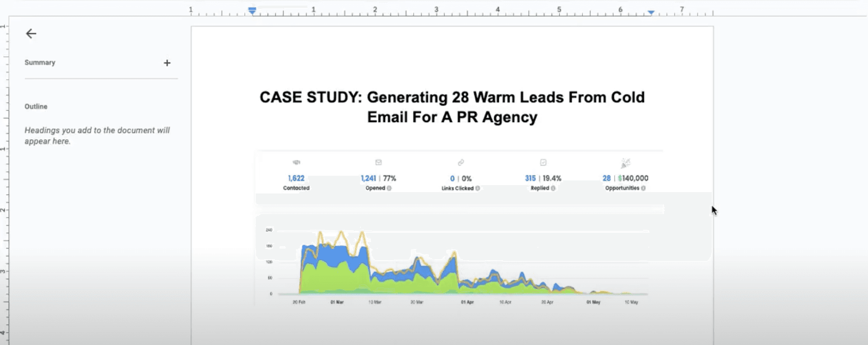Click the 19.4% reply rate

click(x=552, y=178)
